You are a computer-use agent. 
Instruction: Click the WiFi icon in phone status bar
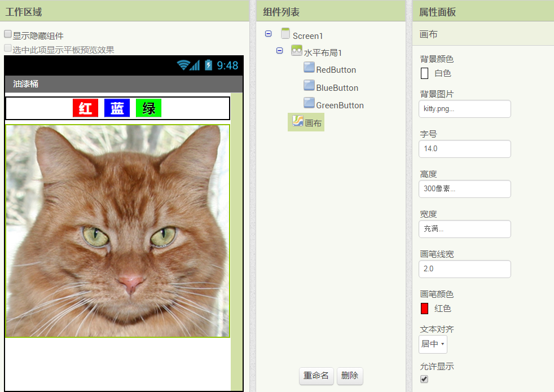(x=182, y=65)
